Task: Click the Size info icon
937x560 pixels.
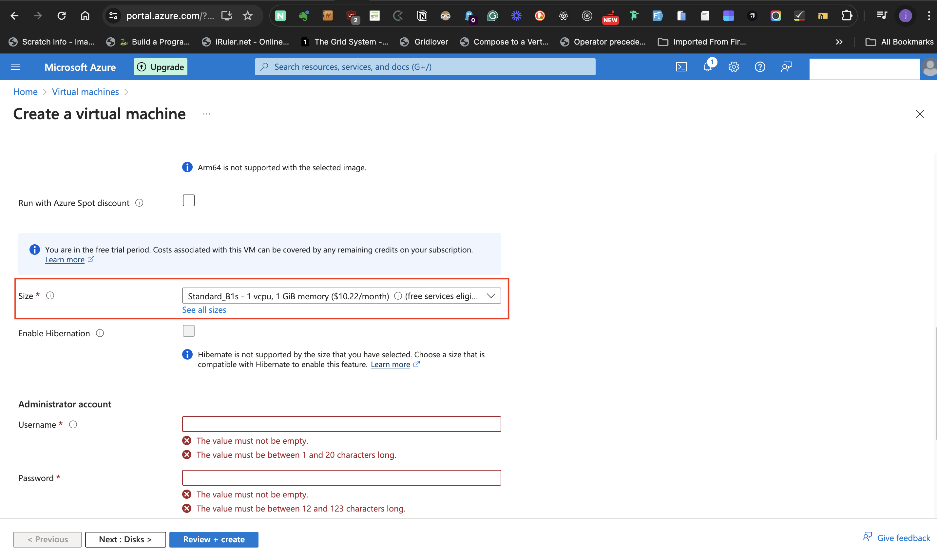Action: coord(50,295)
